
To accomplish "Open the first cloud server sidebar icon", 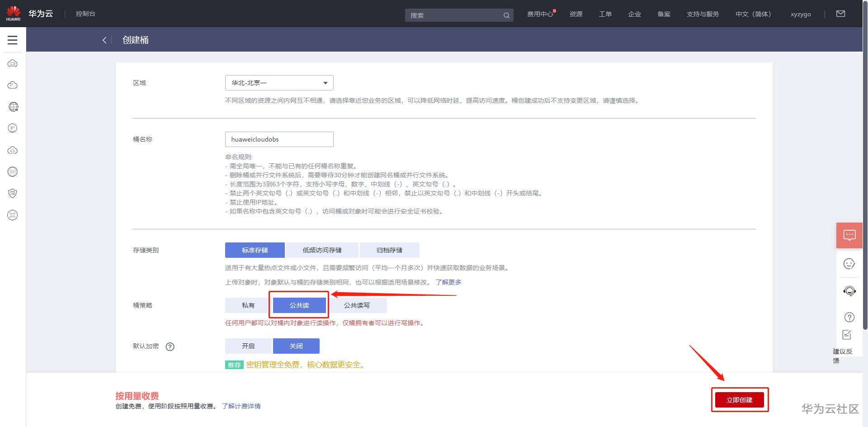I will click(13, 63).
